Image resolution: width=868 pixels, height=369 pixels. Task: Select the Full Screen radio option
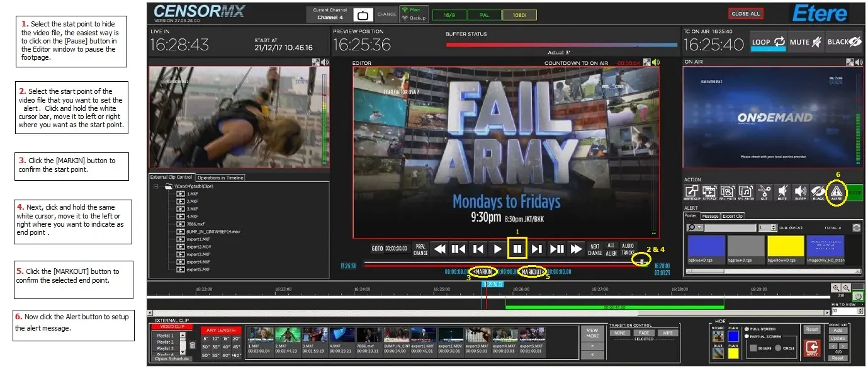tap(747, 329)
